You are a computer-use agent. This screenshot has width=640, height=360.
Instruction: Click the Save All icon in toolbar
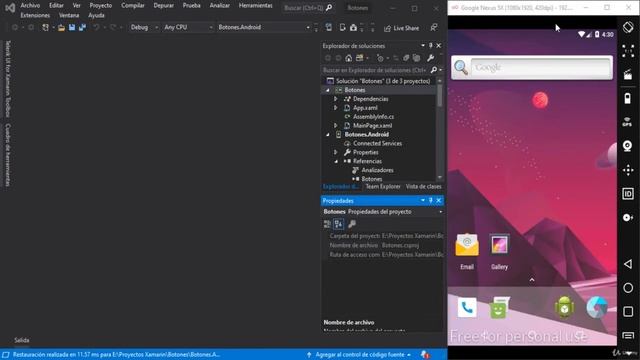coord(82,27)
